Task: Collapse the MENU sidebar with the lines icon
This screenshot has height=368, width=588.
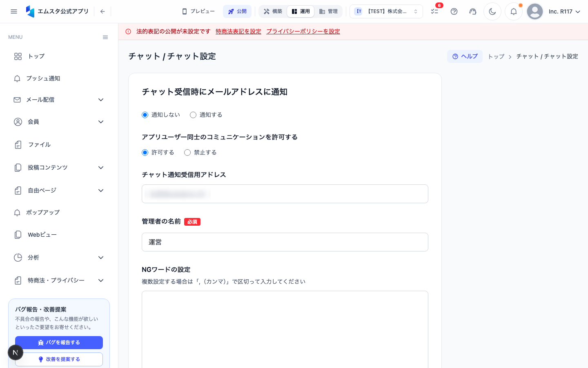Action: [x=105, y=37]
